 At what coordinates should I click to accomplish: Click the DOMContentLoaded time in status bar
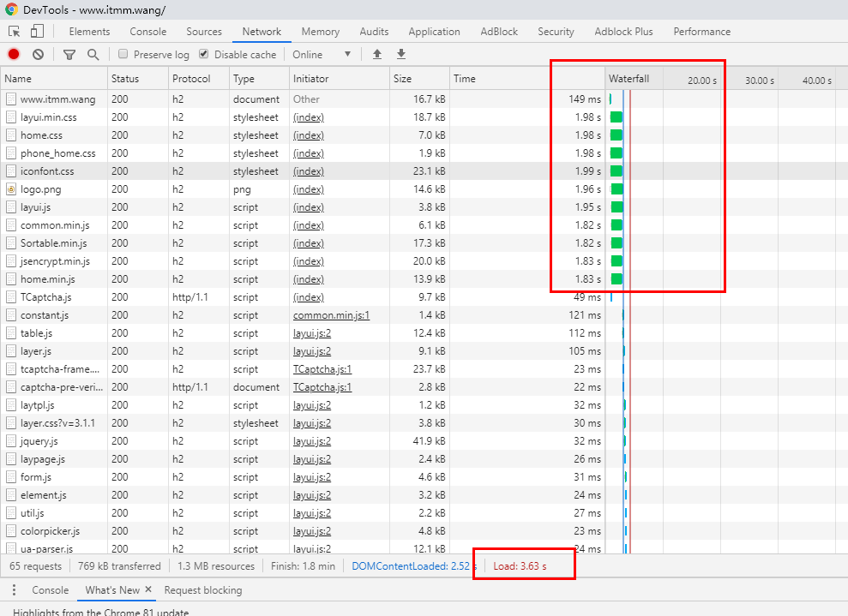(x=414, y=566)
